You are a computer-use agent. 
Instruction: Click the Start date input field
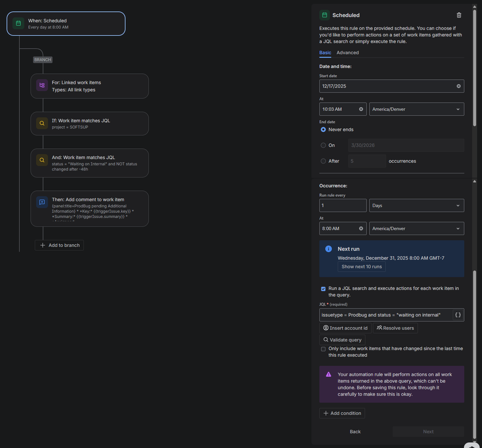coord(392,86)
